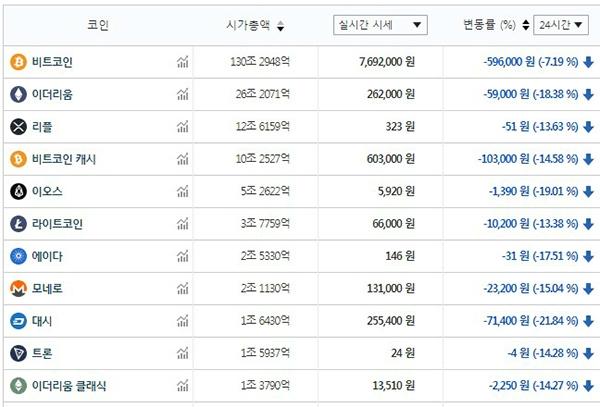Click the 코인 column header
Screen dimensions: 600x407
98,25
